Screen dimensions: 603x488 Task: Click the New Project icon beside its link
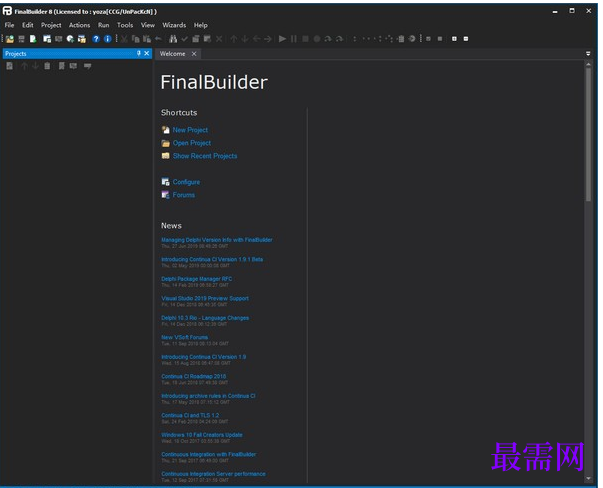pyautogui.click(x=165, y=130)
